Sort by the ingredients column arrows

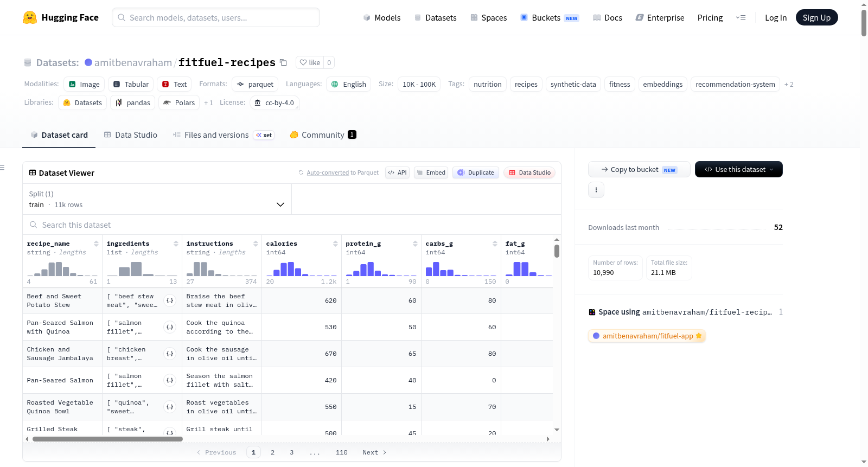176,244
